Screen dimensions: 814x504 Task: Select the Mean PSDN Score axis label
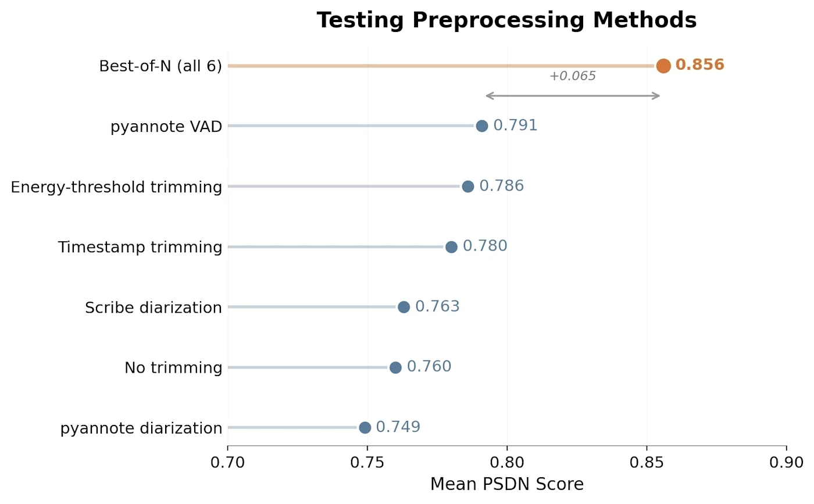tap(506, 484)
